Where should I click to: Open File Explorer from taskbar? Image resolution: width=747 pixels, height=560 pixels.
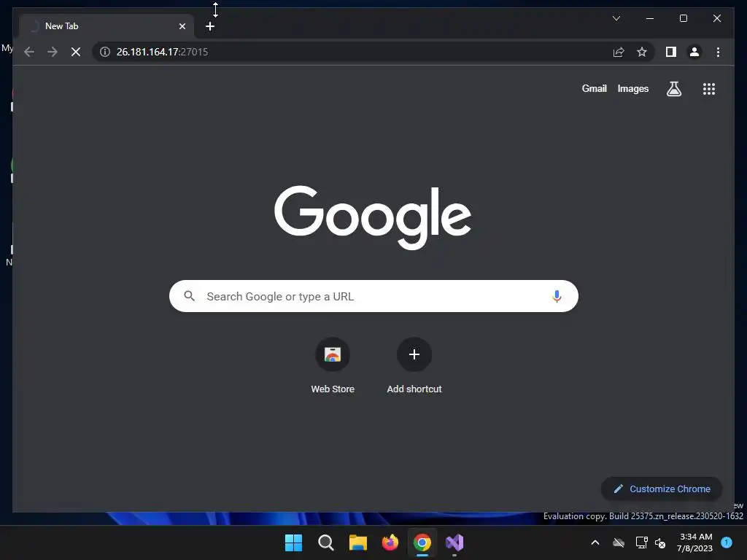pos(357,542)
